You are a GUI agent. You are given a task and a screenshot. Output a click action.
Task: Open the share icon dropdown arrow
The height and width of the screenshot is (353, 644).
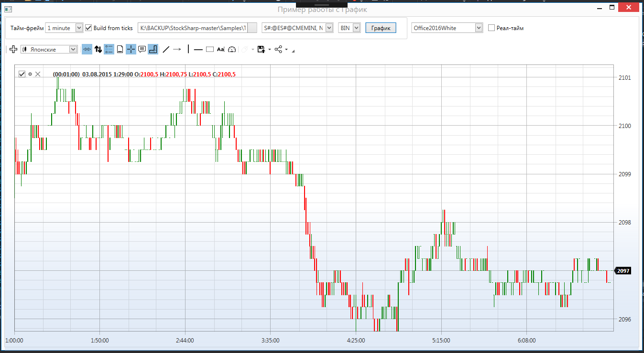point(286,49)
